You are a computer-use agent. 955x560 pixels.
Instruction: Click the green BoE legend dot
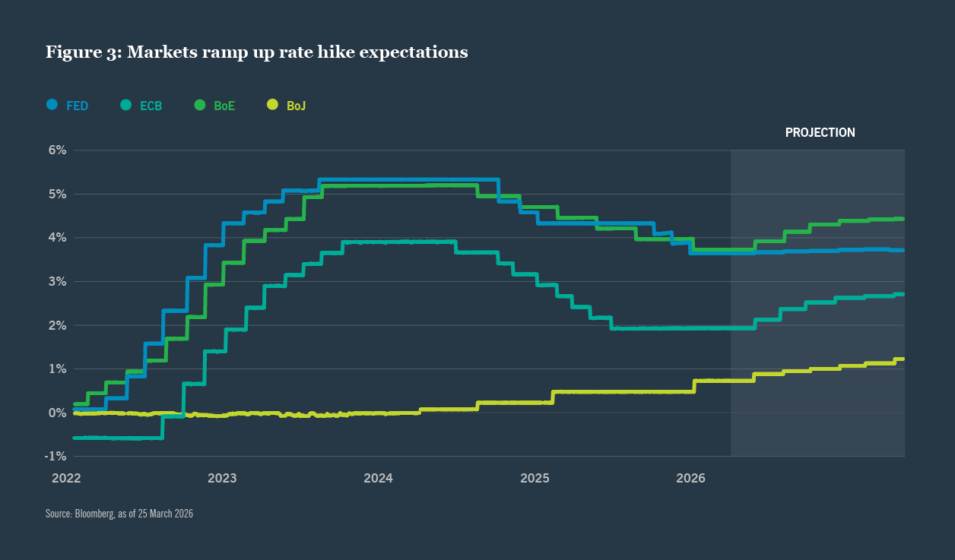200,104
